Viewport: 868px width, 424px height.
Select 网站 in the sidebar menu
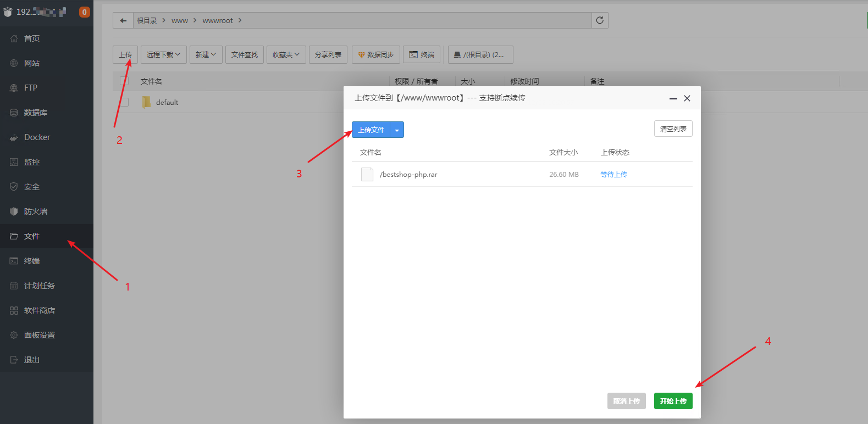31,63
